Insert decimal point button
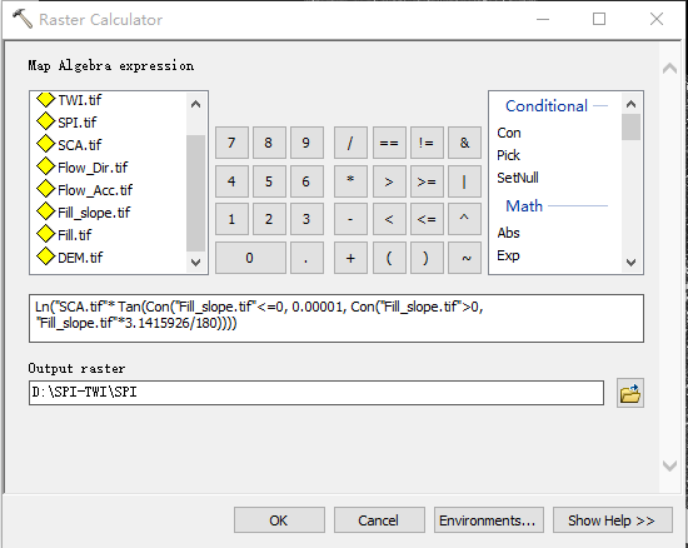Viewport: 688px width, 548px height. click(x=307, y=258)
